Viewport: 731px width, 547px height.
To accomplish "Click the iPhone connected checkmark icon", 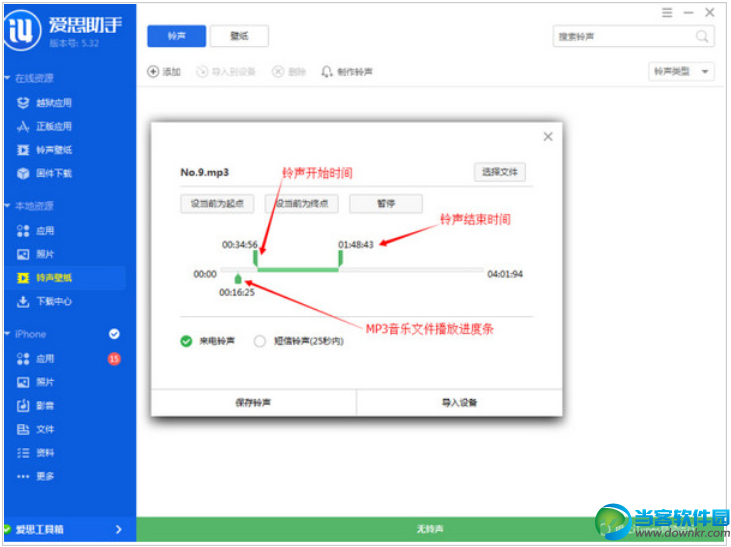I will [114, 334].
